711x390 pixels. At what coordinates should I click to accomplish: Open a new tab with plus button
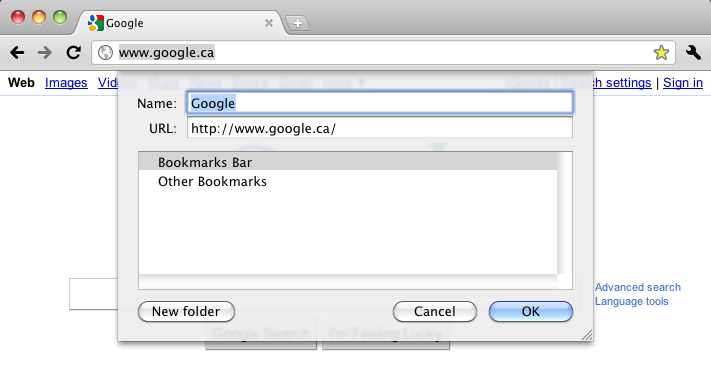pos(297,23)
